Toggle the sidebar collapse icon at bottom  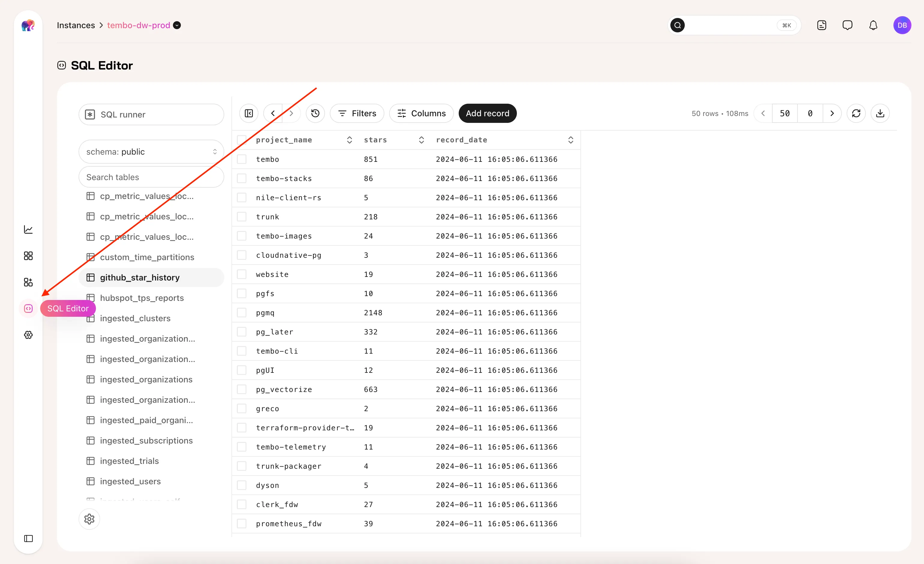coord(28,539)
